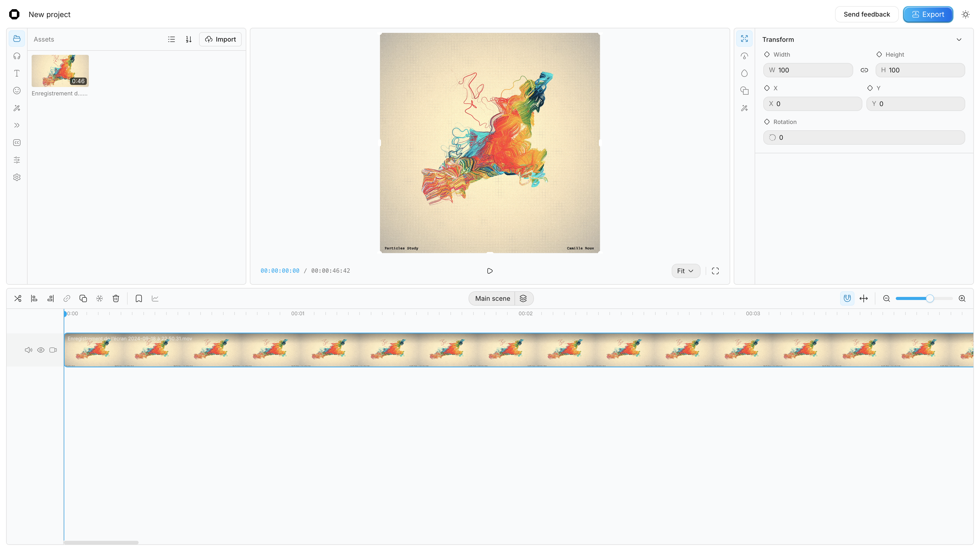The width and height of the screenshot is (980, 551).
Task: Play the video preview
Action: pyautogui.click(x=490, y=271)
